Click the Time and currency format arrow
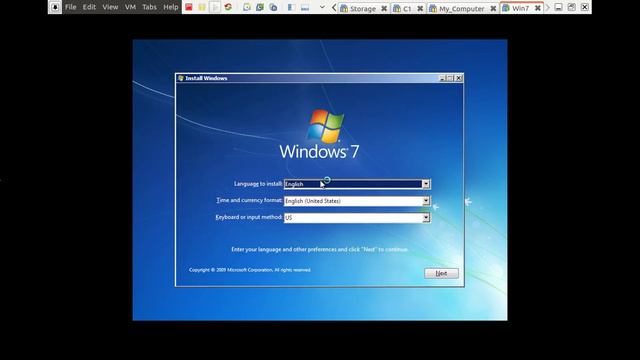Viewport: 640px width, 360px height. point(426,201)
